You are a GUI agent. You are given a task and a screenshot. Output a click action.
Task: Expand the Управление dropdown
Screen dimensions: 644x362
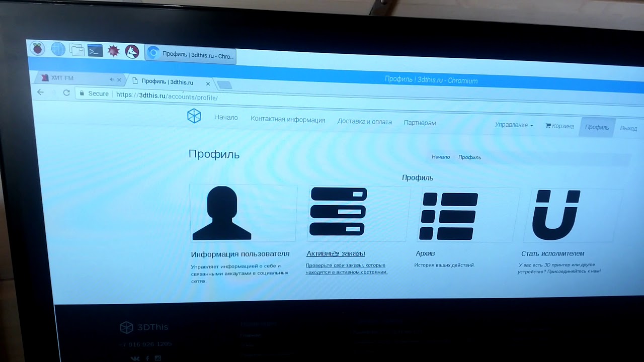point(514,125)
